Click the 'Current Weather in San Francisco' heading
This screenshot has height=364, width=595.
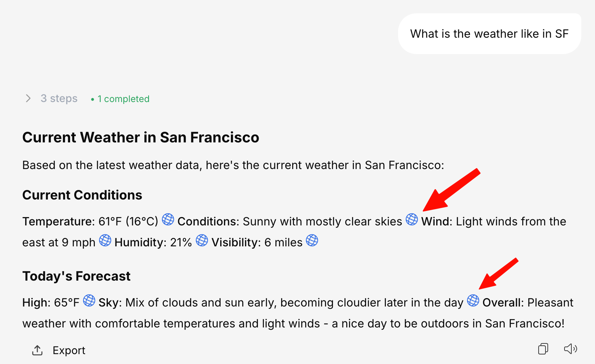(141, 137)
